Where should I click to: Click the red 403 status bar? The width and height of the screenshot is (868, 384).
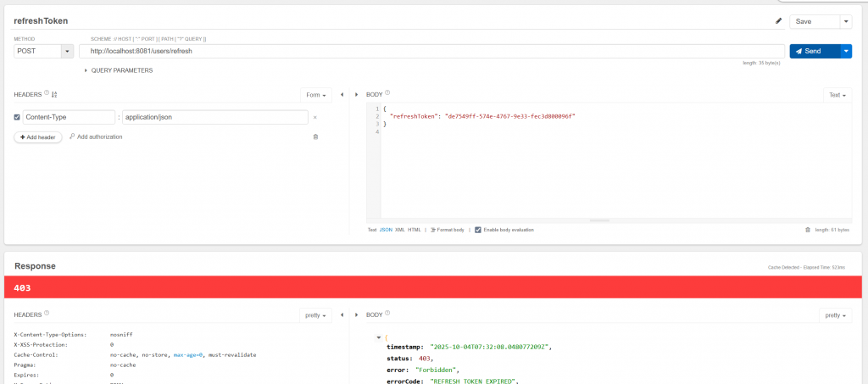[x=434, y=287]
